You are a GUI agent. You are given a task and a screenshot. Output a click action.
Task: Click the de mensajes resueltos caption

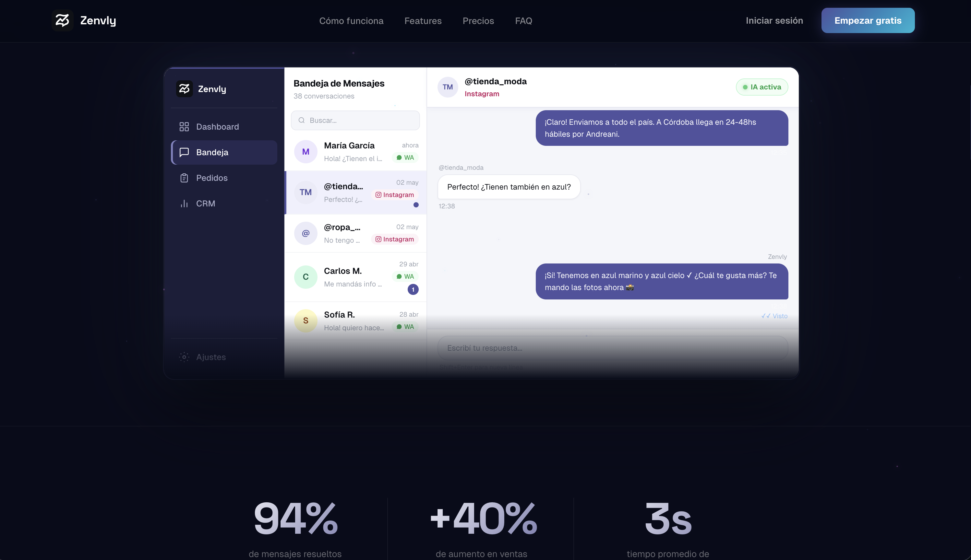point(295,554)
